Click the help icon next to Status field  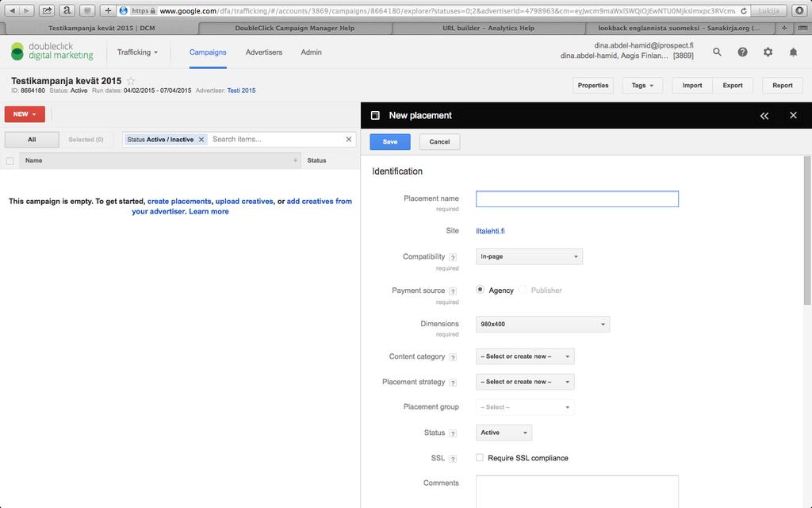pos(453,433)
